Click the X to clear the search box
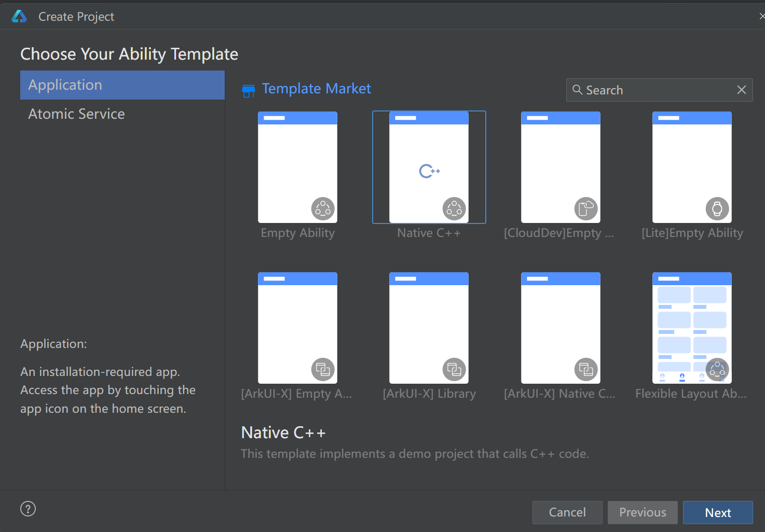This screenshot has height=532, width=765. point(741,90)
